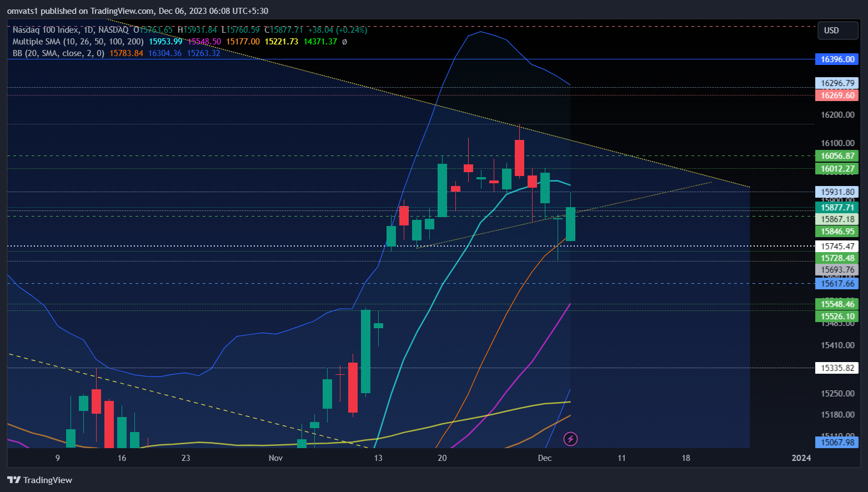The image size is (868, 492).
Task: Click the omvats1 published header text
Action: coord(138,11)
